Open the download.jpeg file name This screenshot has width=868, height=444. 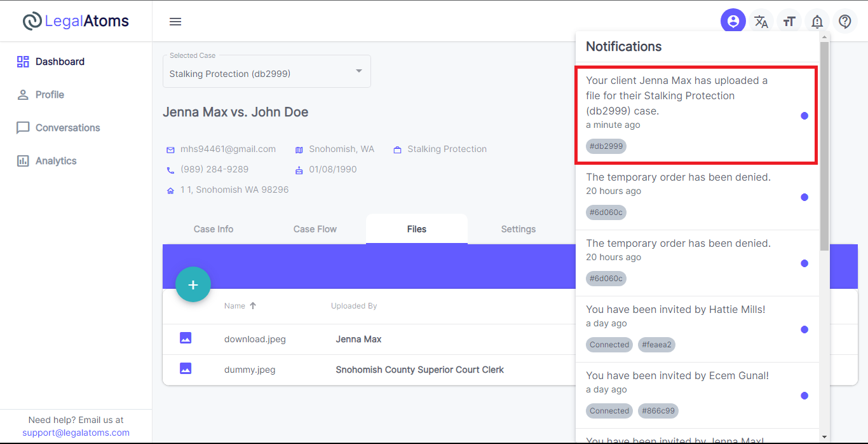pyautogui.click(x=255, y=340)
